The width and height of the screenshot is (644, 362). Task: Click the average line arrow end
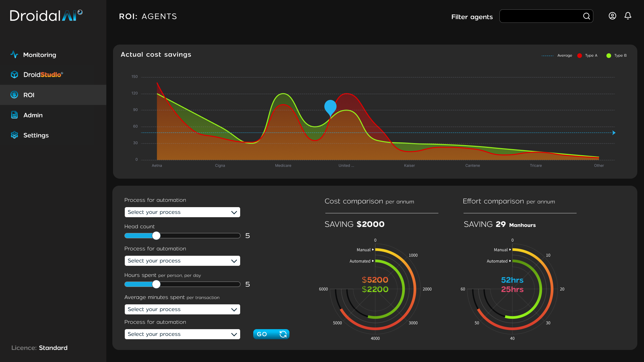pos(614,133)
